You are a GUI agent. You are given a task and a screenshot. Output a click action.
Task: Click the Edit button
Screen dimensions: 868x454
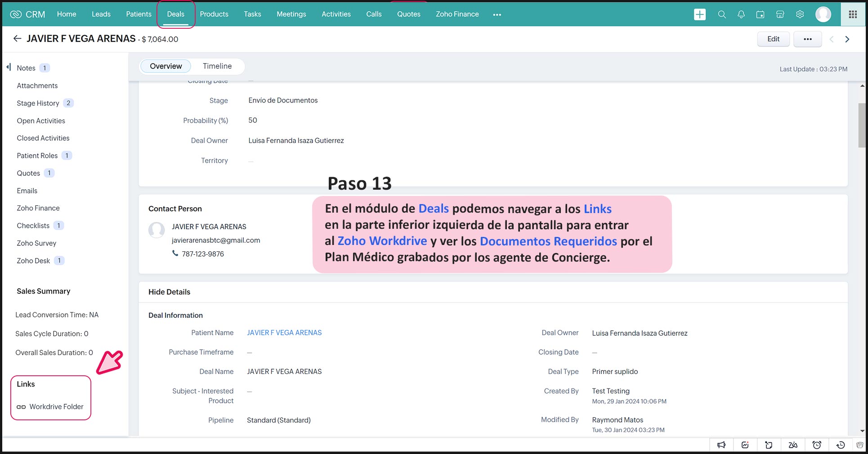coord(773,39)
